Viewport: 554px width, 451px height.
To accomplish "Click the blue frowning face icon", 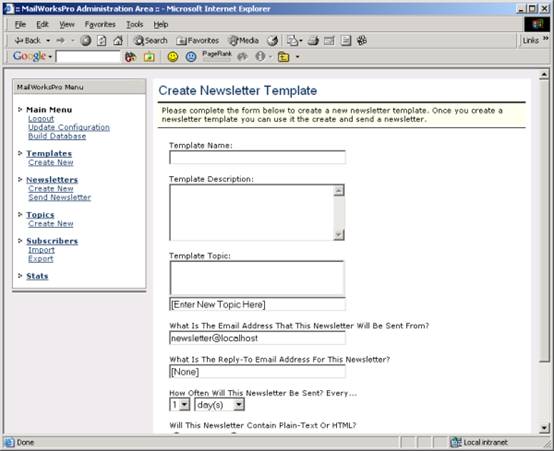I will (x=191, y=57).
